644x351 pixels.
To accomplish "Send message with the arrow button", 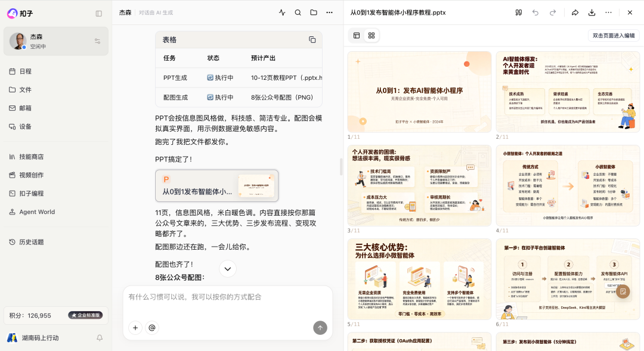I will click(x=320, y=328).
